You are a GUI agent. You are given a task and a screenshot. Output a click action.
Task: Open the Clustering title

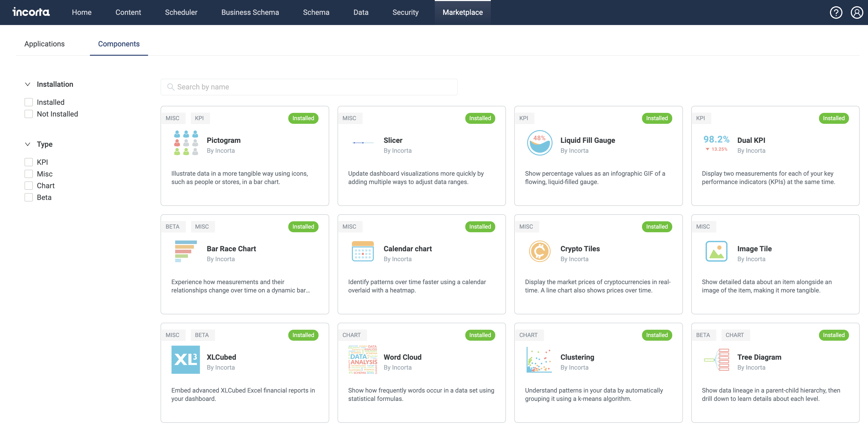tap(577, 357)
